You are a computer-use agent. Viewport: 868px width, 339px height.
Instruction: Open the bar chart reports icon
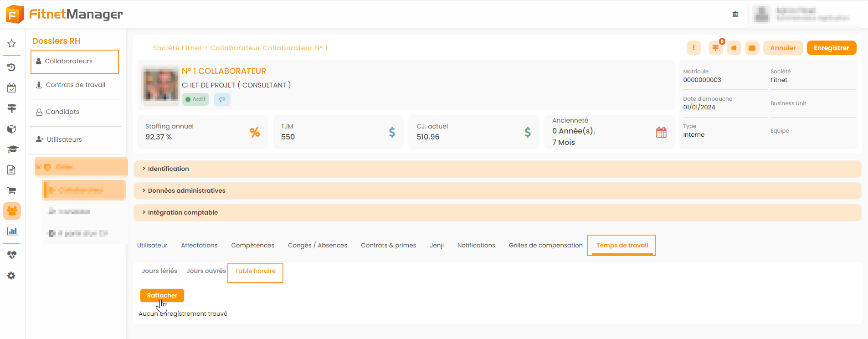[x=12, y=231]
